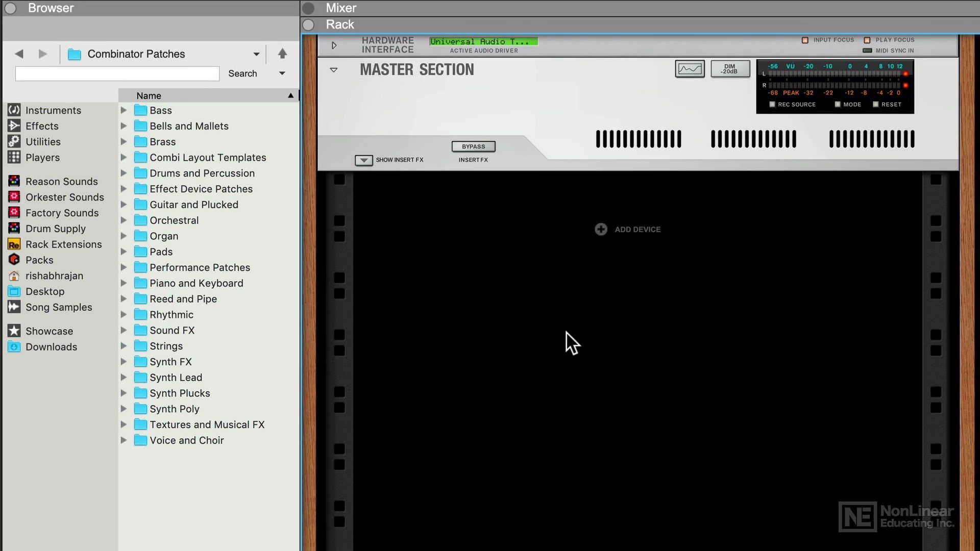Image resolution: width=980 pixels, height=551 pixels.
Task: Open the Rack tab
Action: tap(339, 24)
